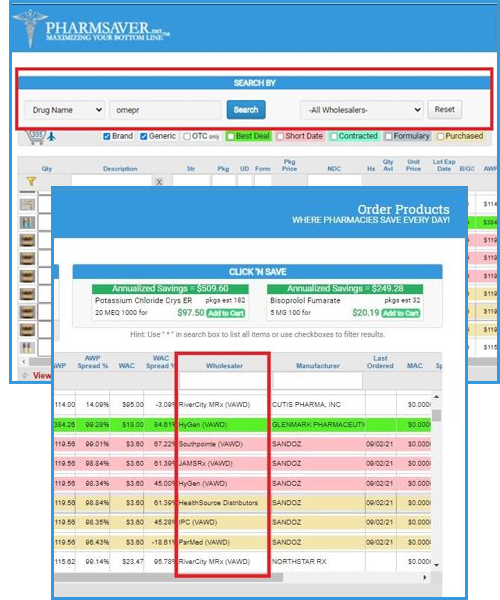Click left arrow of back window scrollbar
This screenshot has width=500, height=600.
click(x=24, y=361)
